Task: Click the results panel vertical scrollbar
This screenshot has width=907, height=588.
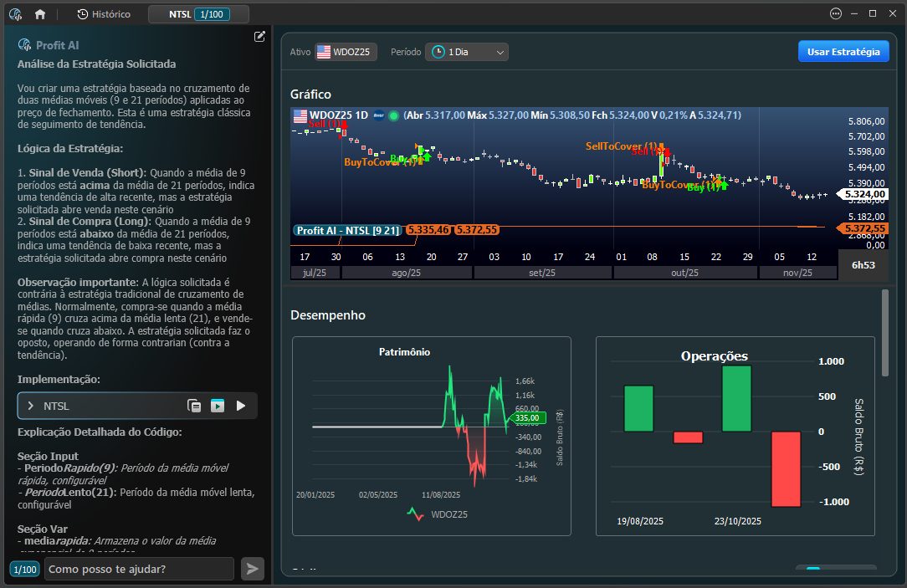Action: [885, 333]
